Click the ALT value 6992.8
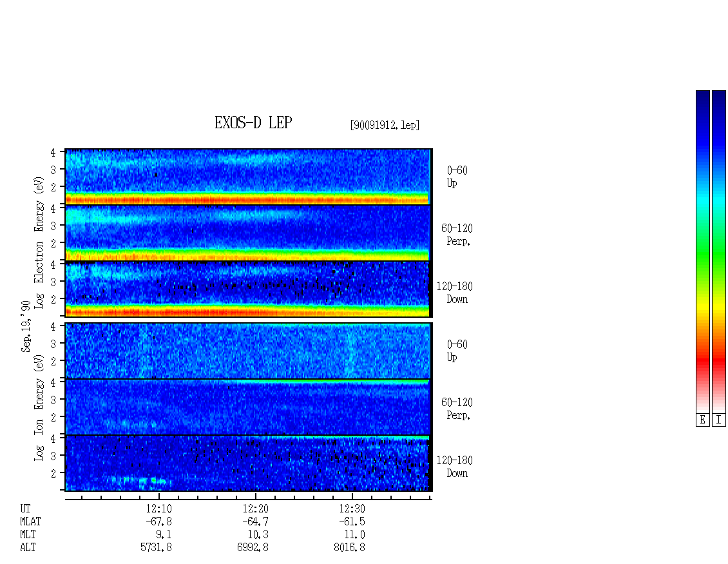 [x=253, y=547]
